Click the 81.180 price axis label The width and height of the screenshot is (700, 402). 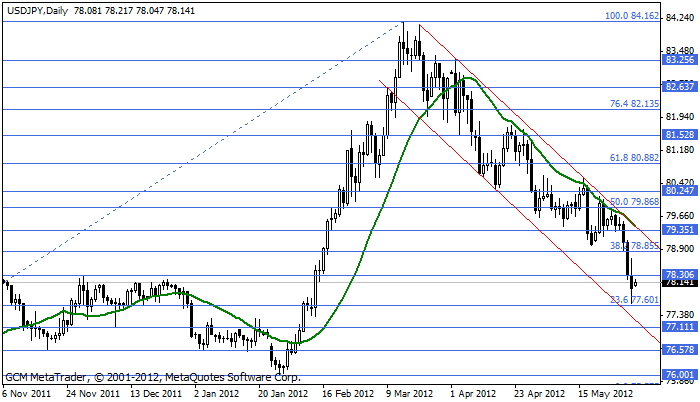680,150
